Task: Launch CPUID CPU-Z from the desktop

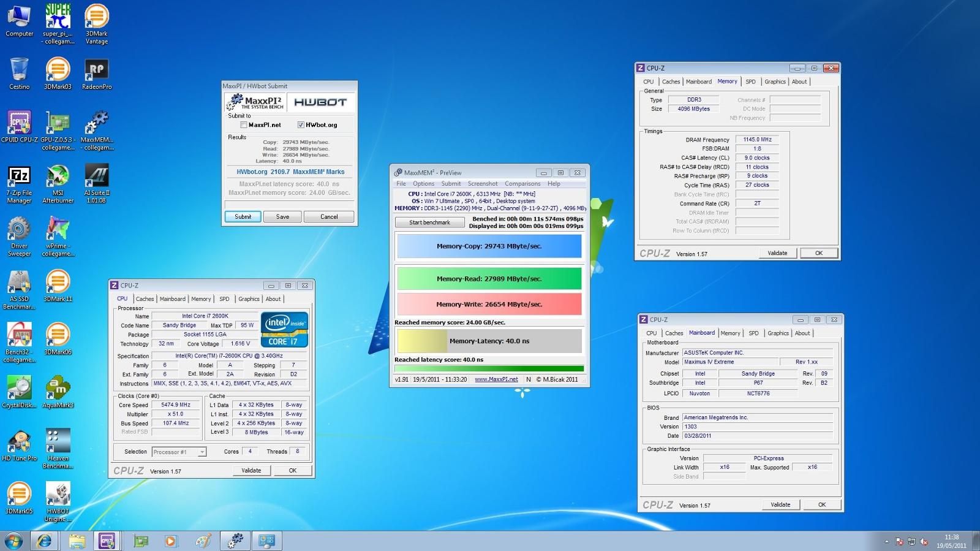Action: click(x=19, y=127)
